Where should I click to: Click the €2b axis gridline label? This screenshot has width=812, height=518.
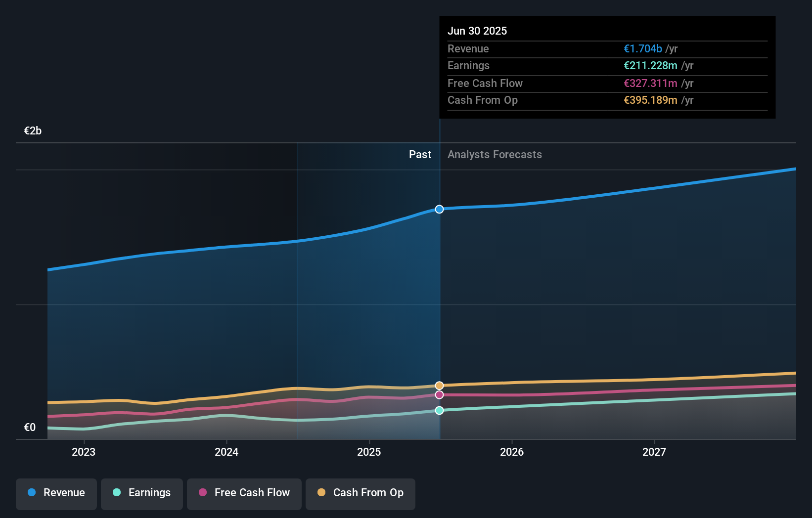pyautogui.click(x=32, y=130)
